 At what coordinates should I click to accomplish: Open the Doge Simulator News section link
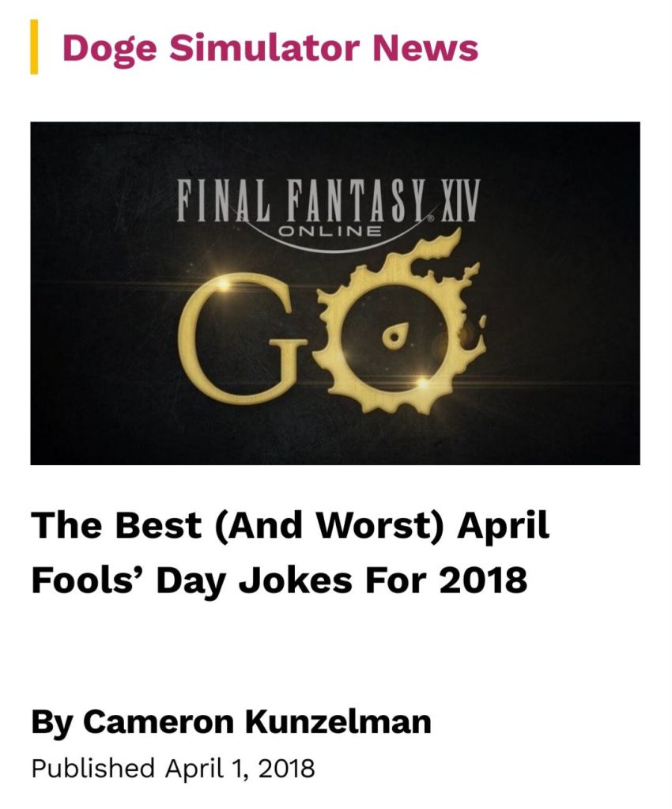[270, 47]
